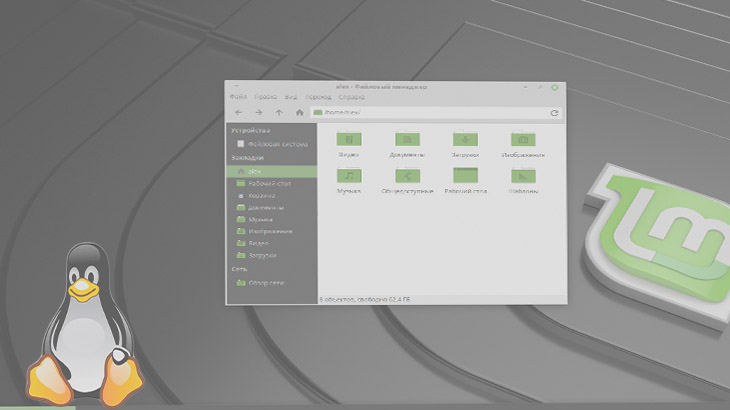Viewport: 730px width, 410px height.
Task: Click the Сеть section header
Action: (x=239, y=269)
